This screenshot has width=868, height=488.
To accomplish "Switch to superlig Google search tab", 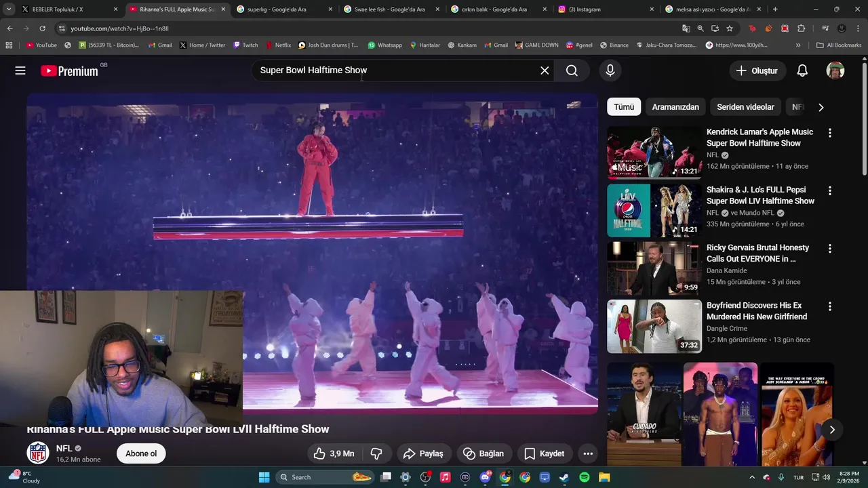I will pos(285,9).
